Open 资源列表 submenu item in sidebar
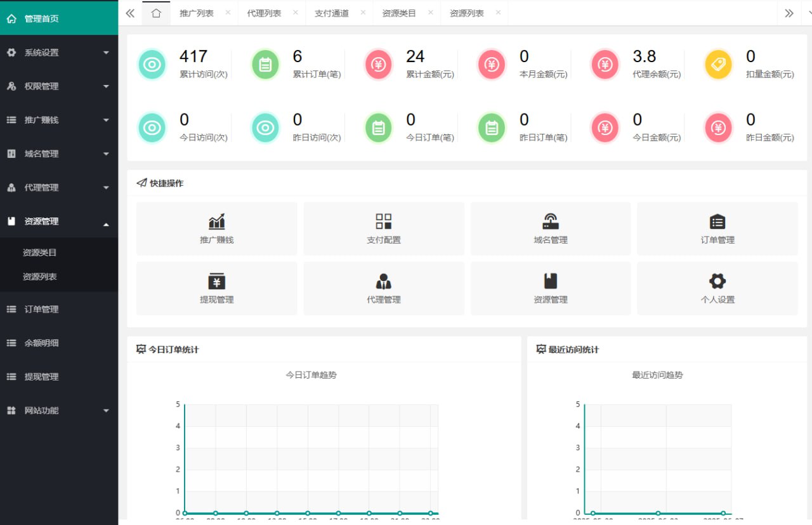Viewport: 812px width, 525px height. (x=40, y=276)
